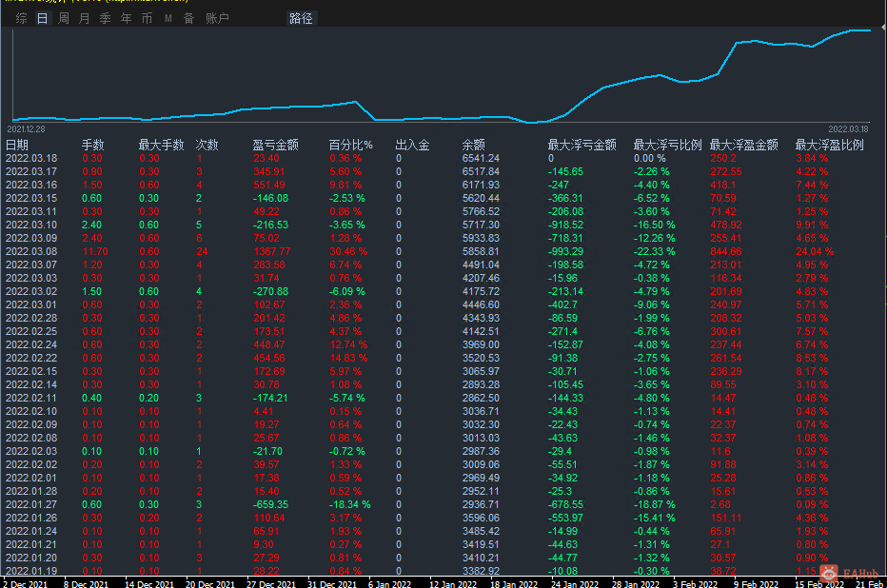Switch to the 综 summary tab
The width and height of the screenshot is (887, 588).
[22, 19]
